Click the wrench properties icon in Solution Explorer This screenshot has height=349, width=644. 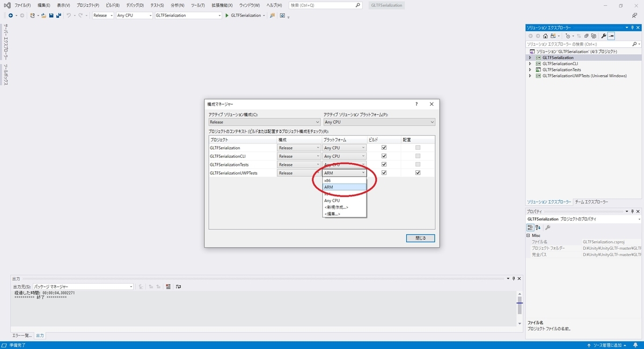[x=603, y=35]
